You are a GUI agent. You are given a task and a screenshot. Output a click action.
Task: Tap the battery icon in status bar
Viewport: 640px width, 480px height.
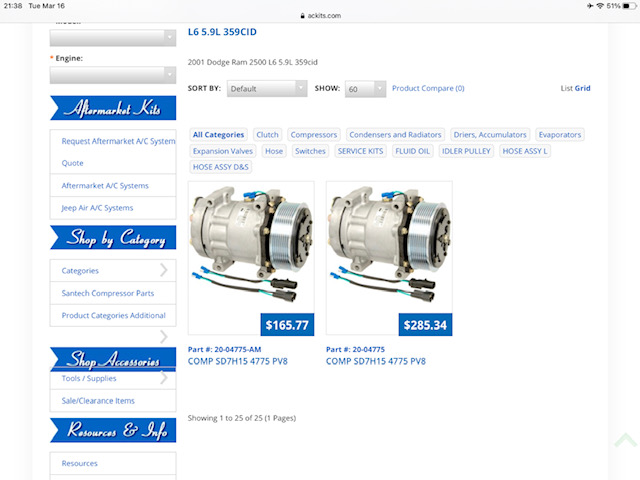pyautogui.click(x=629, y=6)
